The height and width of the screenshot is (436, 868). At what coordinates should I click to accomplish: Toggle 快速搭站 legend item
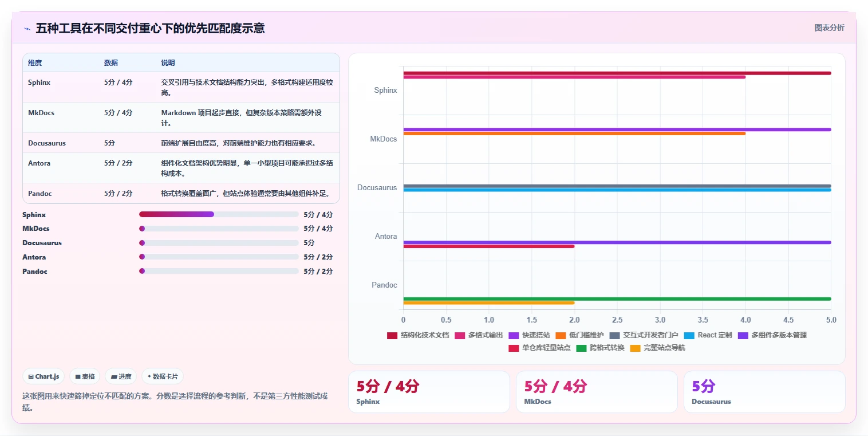click(x=529, y=335)
